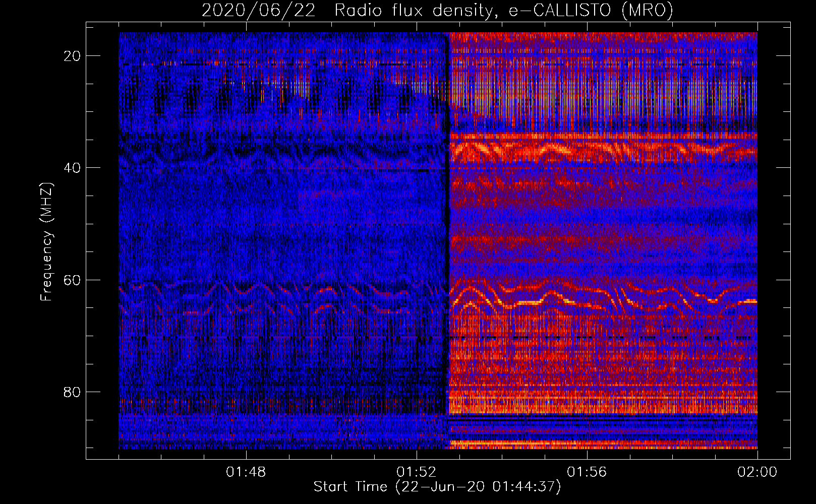Click the '01:48' time tick label
This screenshot has width=816, height=504.
click(246, 472)
